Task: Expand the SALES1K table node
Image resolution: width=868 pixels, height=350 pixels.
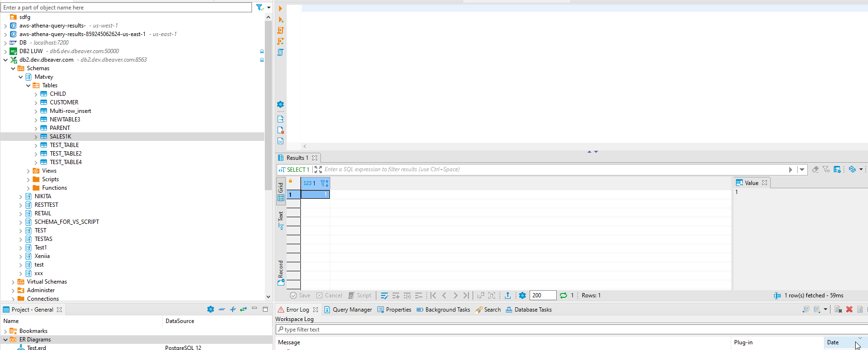Action: 36,137
